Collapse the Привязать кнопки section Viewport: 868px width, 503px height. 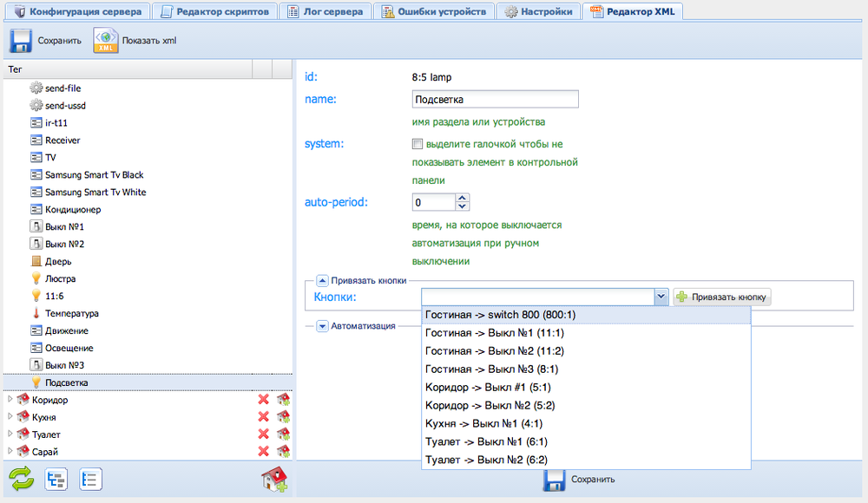coord(322,279)
